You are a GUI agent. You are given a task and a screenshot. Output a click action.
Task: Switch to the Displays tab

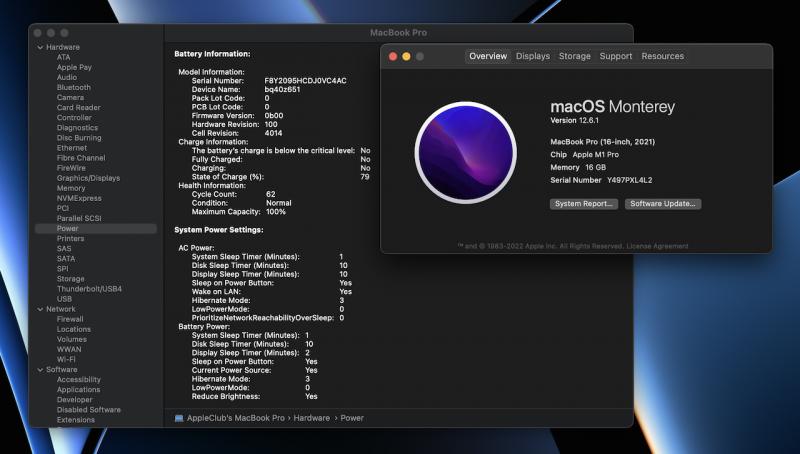[x=533, y=56]
